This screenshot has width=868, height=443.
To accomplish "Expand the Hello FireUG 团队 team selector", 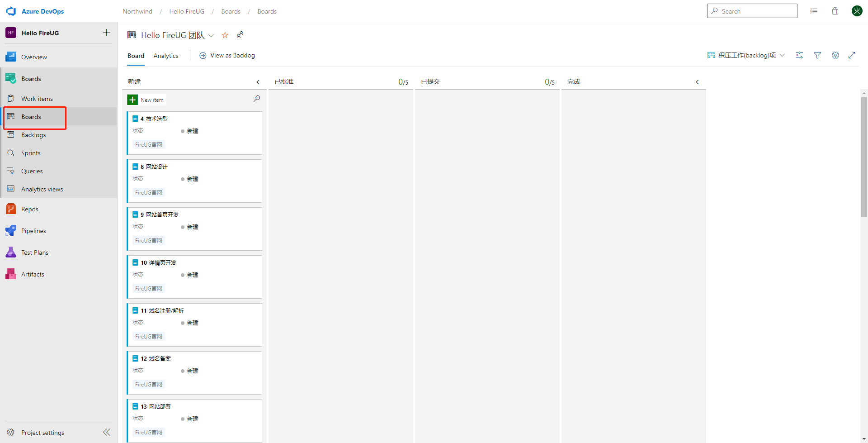I will [x=211, y=35].
